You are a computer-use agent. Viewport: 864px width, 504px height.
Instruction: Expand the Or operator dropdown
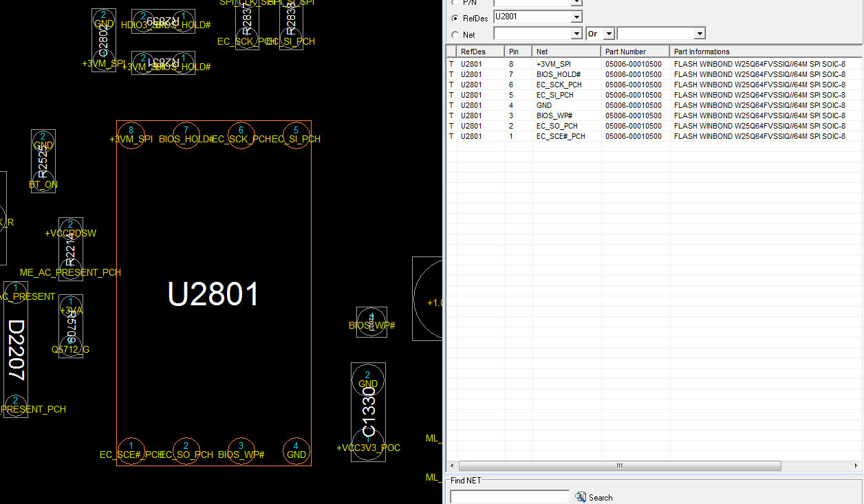click(609, 34)
